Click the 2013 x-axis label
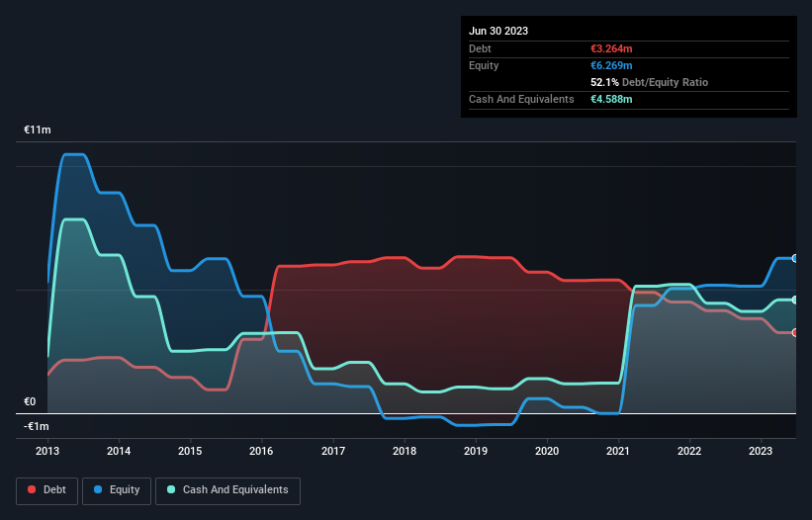 pyautogui.click(x=47, y=451)
